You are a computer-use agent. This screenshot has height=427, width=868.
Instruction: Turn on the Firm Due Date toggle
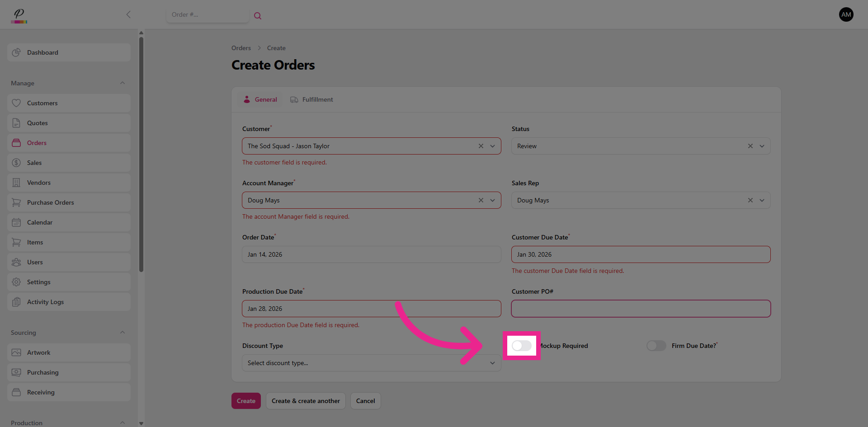pyautogui.click(x=656, y=346)
